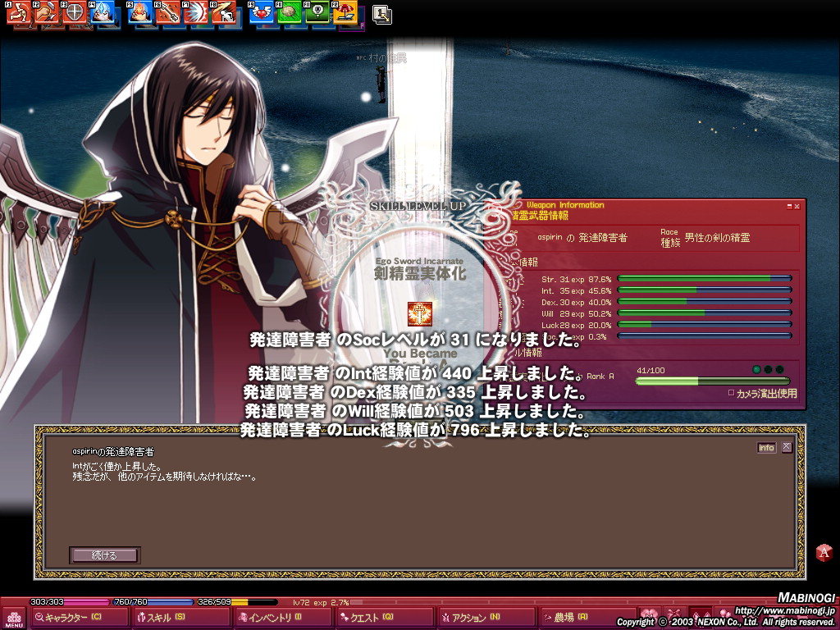Viewport: 840px width, 630px height.
Task: Open the main MENU button
Action: [14, 619]
